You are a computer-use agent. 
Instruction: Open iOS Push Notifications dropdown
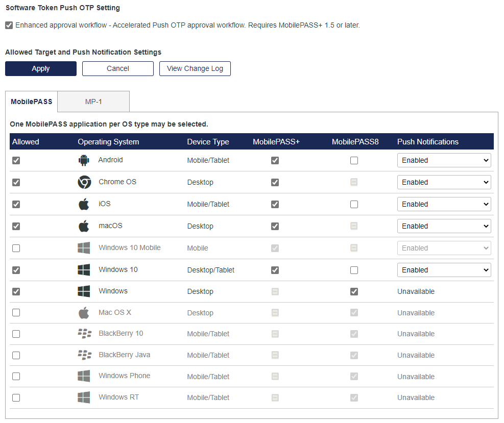pos(444,204)
